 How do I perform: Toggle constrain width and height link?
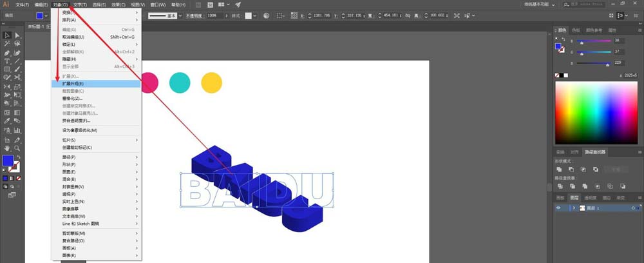pos(408,15)
